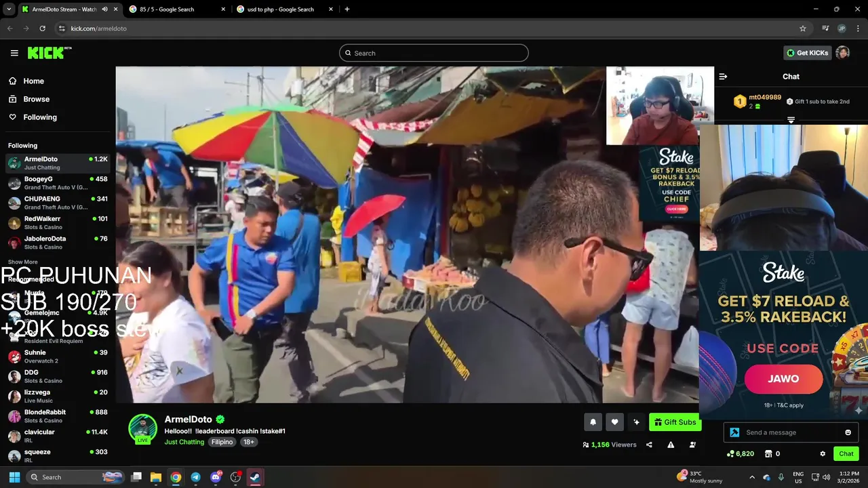Click the Gift Subs button
Screen dimensions: 868x488
[x=675, y=422]
